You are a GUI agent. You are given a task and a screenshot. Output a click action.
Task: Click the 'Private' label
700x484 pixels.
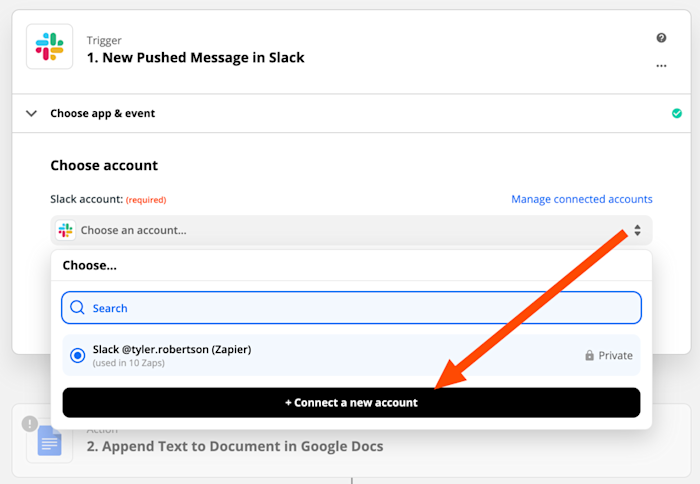(615, 355)
